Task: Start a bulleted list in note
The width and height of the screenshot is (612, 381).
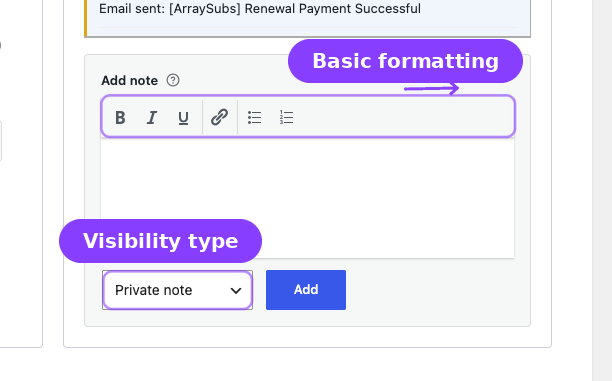Action: click(x=254, y=117)
